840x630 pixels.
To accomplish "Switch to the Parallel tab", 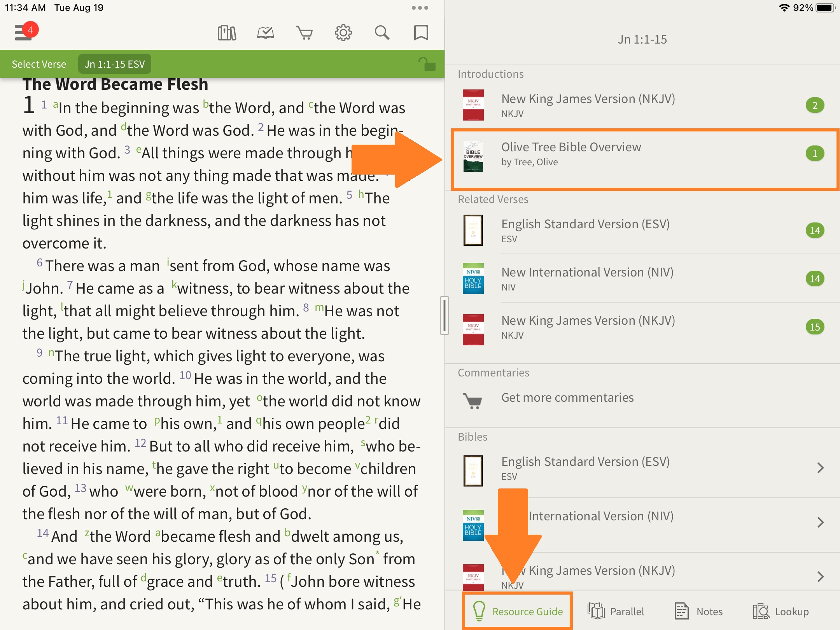I will coord(616,611).
